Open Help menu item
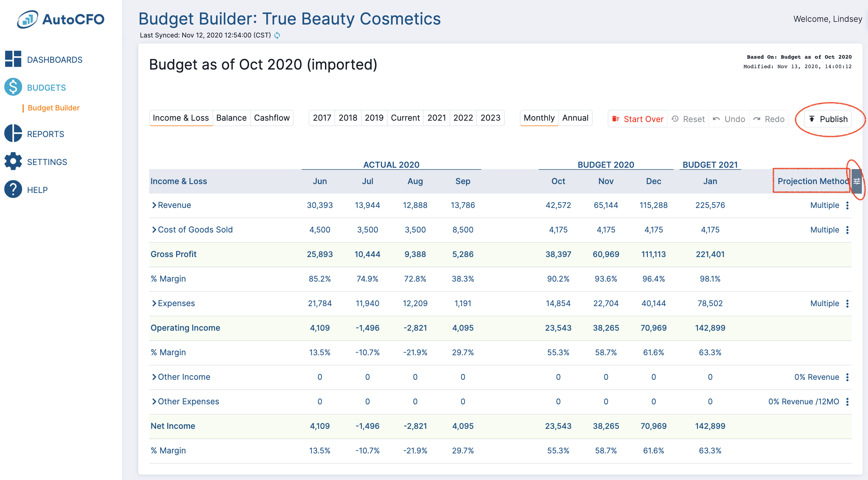Image resolution: width=868 pixels, height=480 pixels. tap(37, 190)
